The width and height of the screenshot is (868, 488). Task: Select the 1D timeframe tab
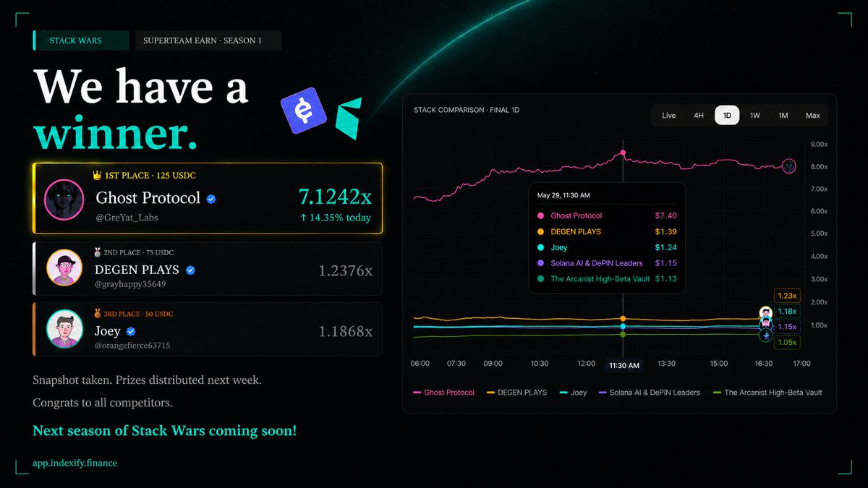727,116
